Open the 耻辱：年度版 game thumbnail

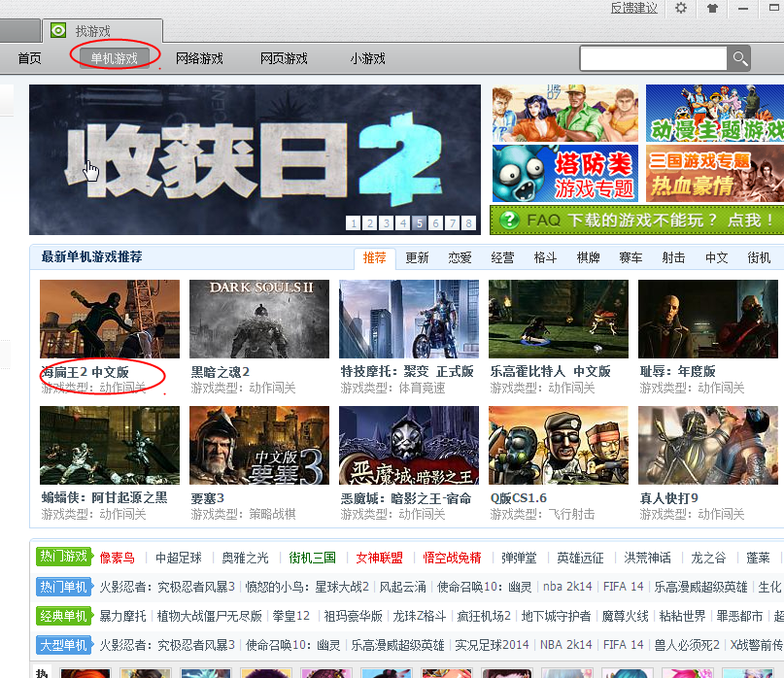tap(708, 319)
